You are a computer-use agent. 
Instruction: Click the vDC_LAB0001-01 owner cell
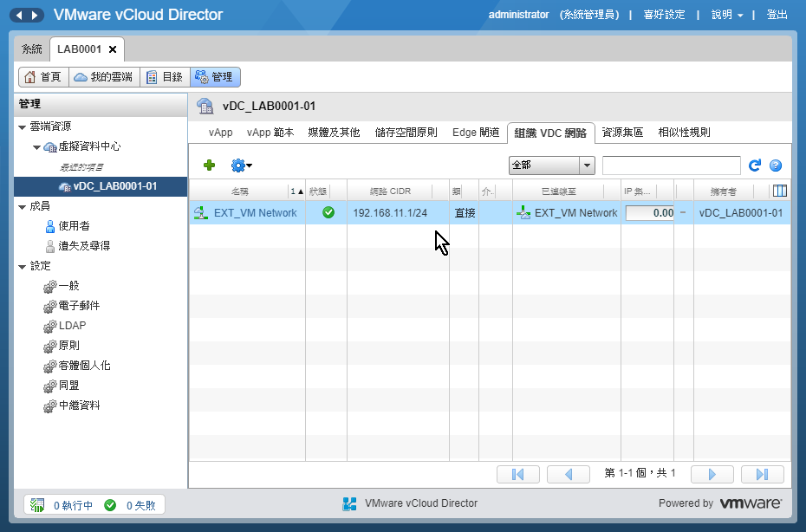741,213
